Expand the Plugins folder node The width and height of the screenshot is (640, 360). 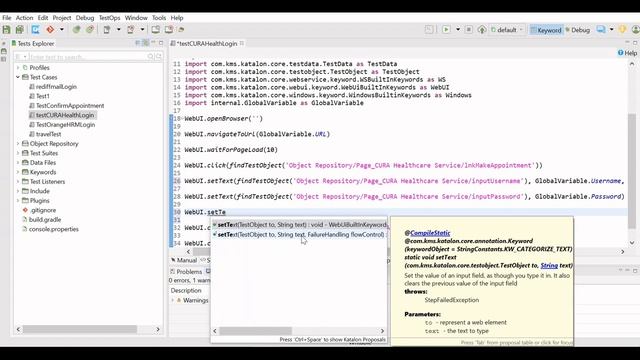pyautogui.click(x=18, y=200)
